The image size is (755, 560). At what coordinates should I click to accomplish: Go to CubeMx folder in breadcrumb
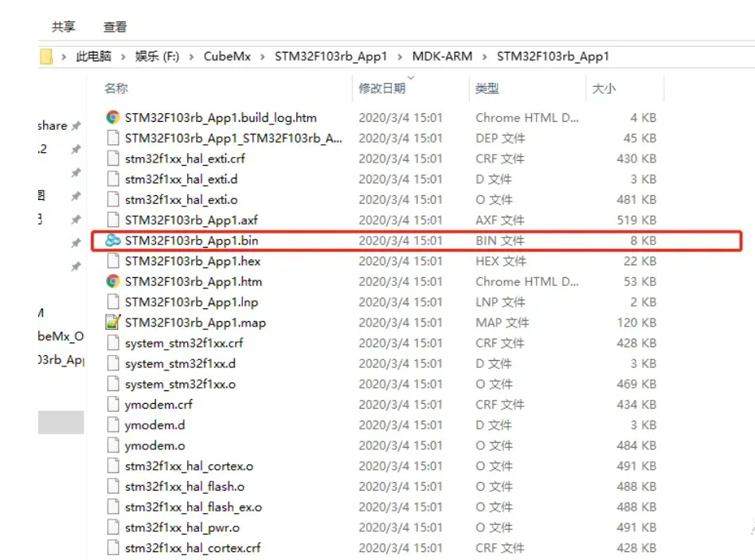[x=227, y=57]
